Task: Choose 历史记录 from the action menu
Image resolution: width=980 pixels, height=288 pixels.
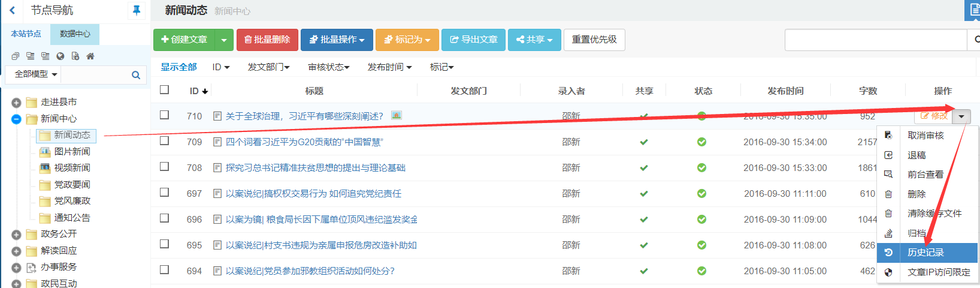Action: coord(925,253)
